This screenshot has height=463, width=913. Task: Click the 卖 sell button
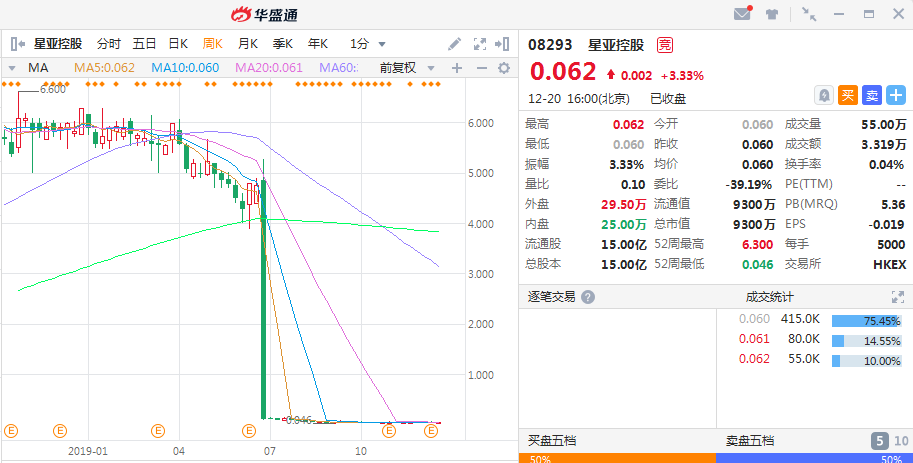(x=872, y=96)
